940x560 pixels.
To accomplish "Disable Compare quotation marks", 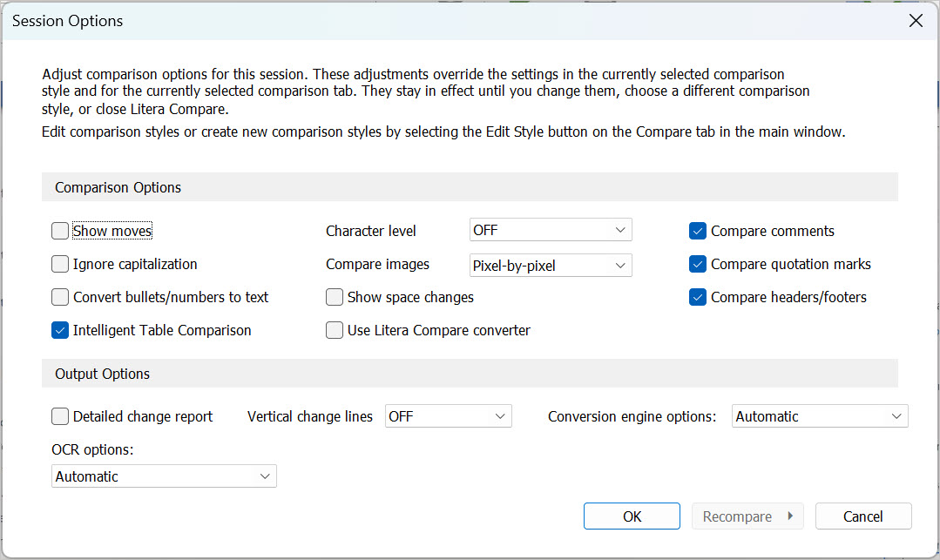I will [x=698, y=264].
